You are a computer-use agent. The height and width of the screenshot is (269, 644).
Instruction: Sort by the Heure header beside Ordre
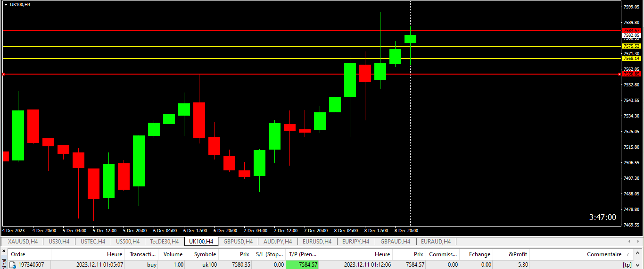click(87, 254)
